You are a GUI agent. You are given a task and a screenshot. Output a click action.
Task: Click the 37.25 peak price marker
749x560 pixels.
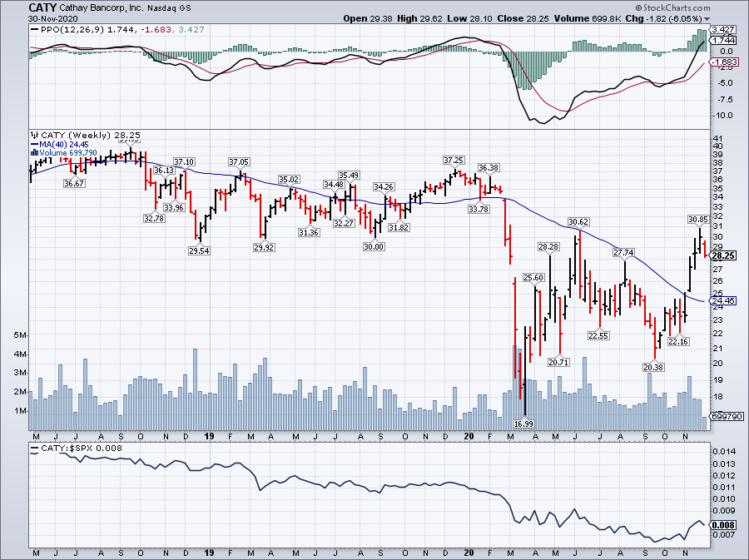pyautogui.click(x=454, y=161)
